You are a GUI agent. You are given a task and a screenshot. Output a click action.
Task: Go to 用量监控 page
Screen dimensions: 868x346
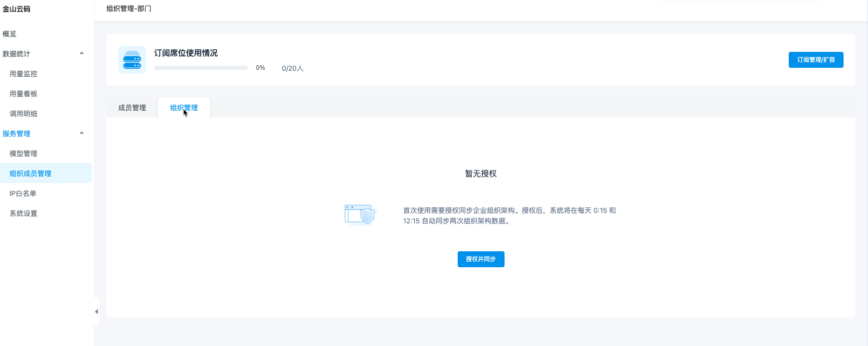pyautogui.click(x=23, y=74)
